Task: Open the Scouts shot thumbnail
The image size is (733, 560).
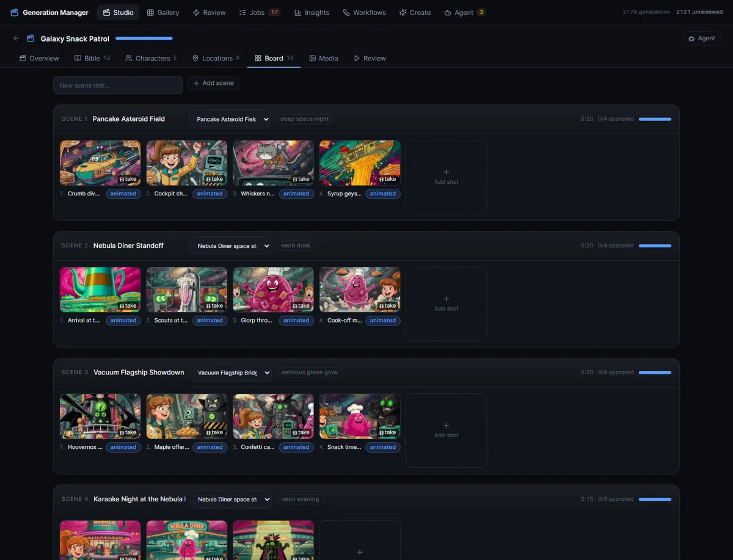Action: click(187, 289)
